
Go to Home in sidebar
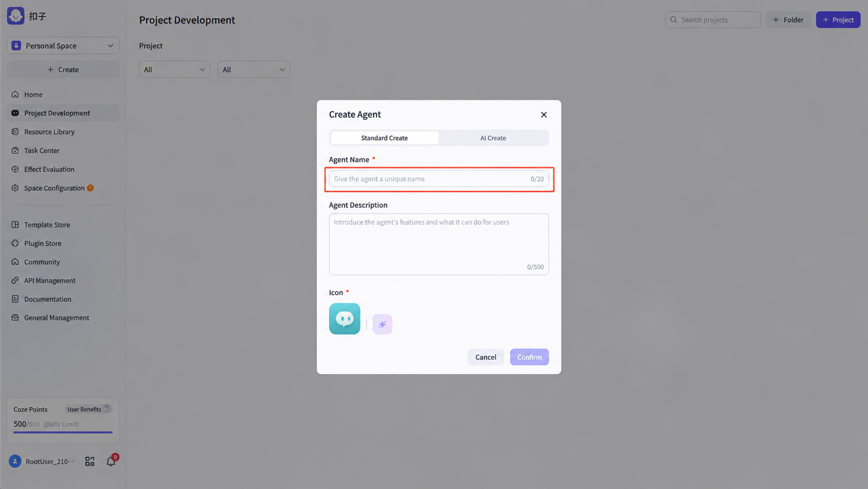(x=63, y=95)
